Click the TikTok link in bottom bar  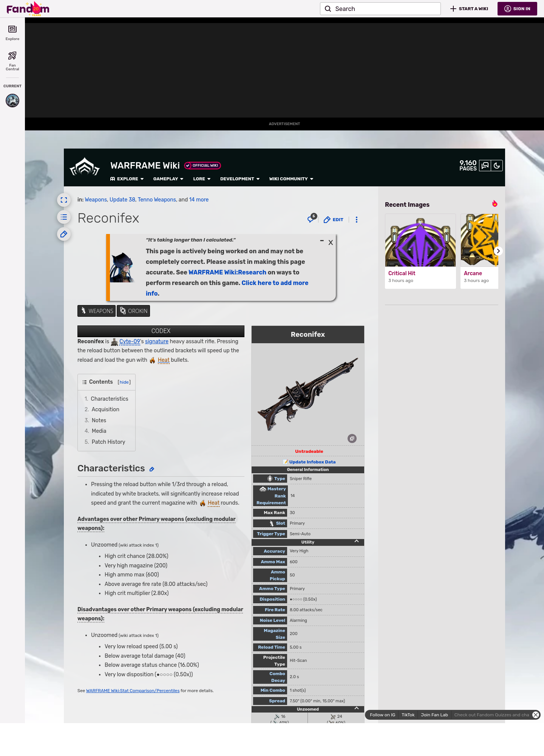[408, 715]
